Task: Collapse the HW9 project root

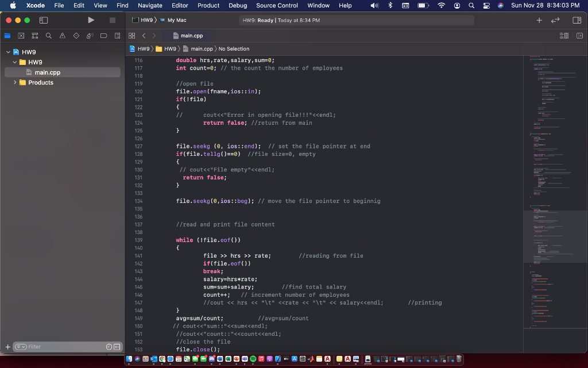Action: tap(8, 52)
